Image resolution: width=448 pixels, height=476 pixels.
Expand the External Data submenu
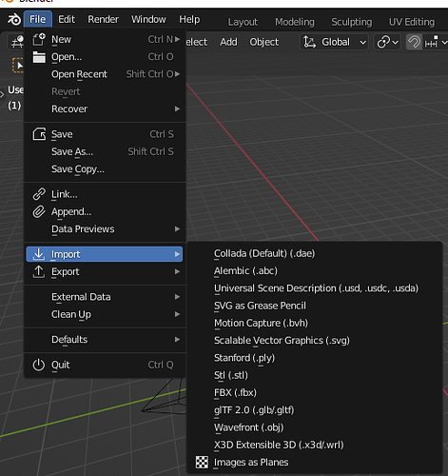click(105, 297)
